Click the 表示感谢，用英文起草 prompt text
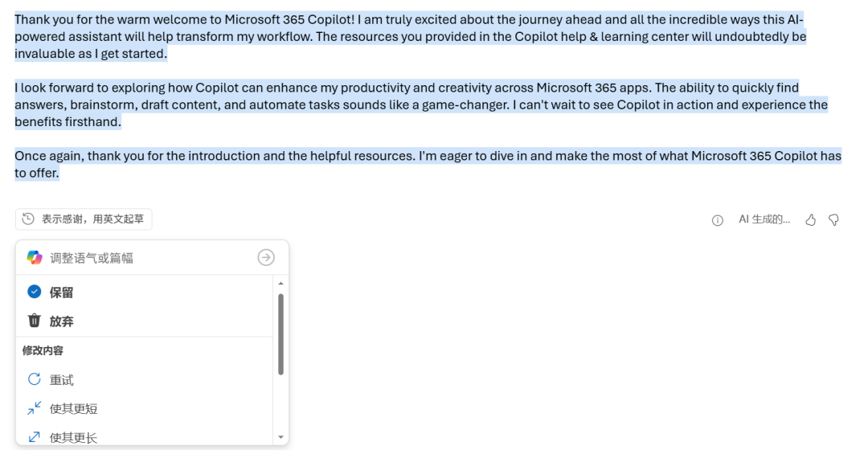Screen dimensions: 868x450 pos(93,219)
